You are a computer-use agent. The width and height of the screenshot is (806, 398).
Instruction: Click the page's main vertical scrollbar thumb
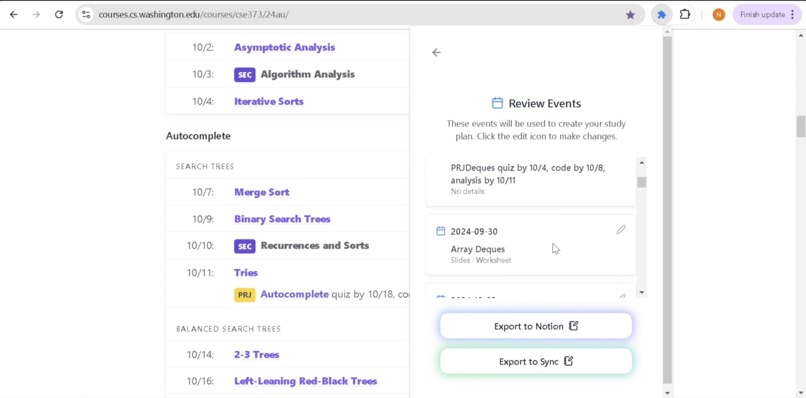pos(801,126)
